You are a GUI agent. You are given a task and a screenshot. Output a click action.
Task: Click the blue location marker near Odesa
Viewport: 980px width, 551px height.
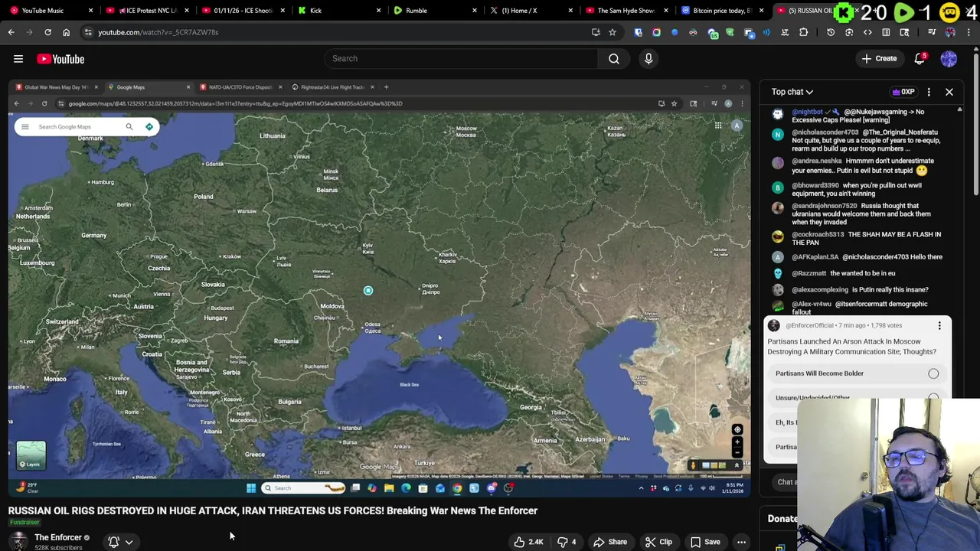click(x=368, y=291)
